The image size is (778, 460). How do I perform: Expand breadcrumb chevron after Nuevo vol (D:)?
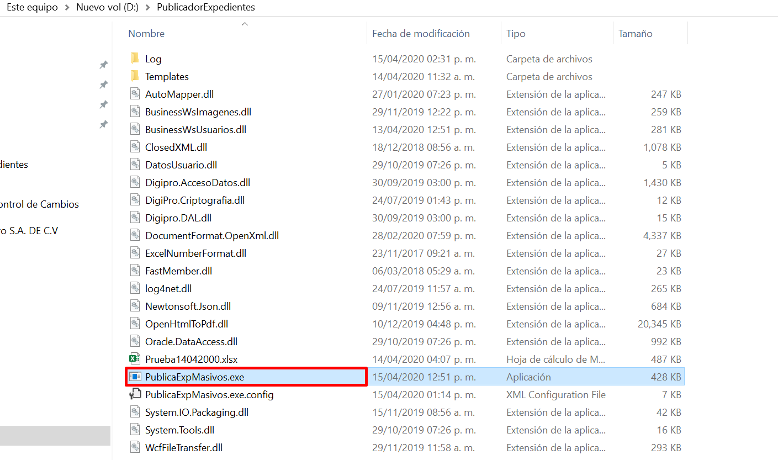[147, 7]
